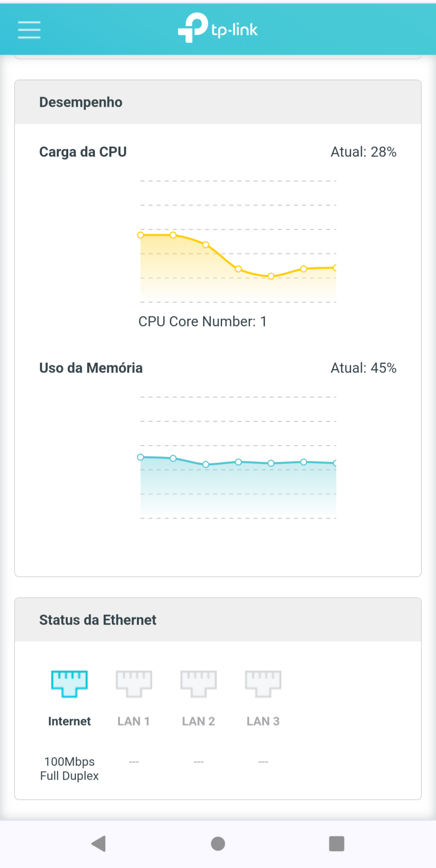This screenshot has width=436, height=868.
Task: Click the CPU Core Number text
Action: click(203, 321)
